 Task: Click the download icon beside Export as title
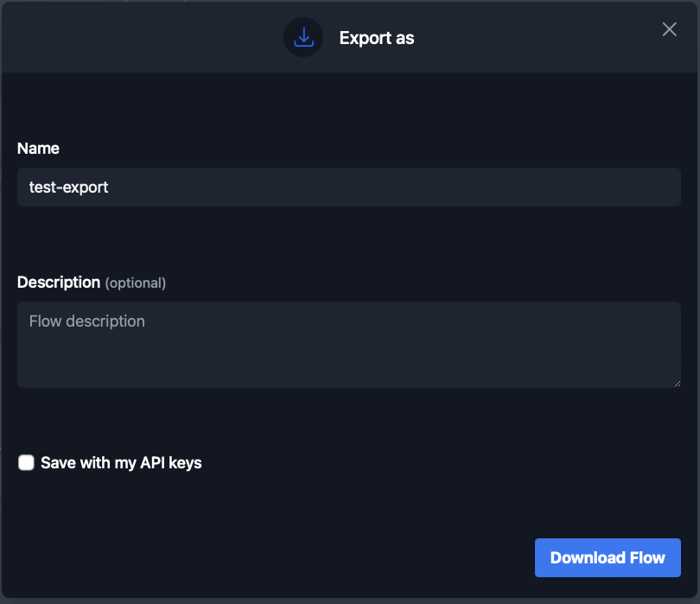tap(303, 36)
